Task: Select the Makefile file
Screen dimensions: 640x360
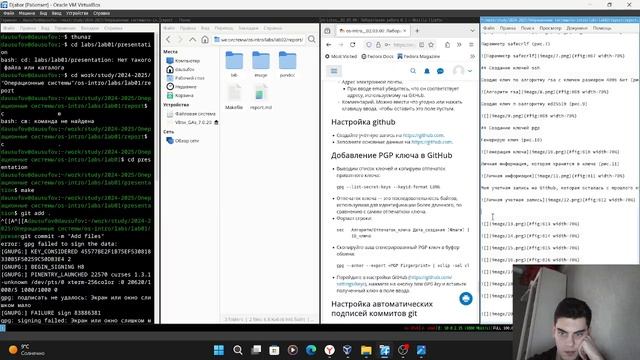Action: click(234, 96)
